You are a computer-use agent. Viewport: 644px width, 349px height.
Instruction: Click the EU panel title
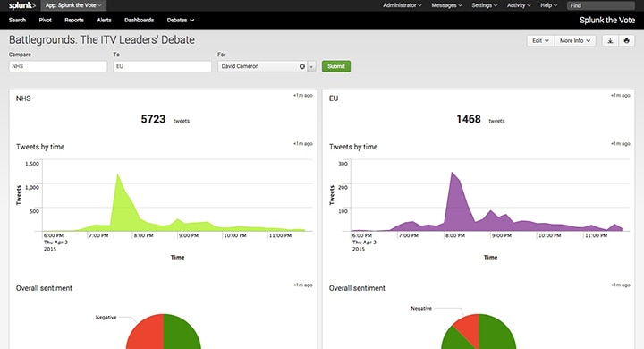coord(334,98)
